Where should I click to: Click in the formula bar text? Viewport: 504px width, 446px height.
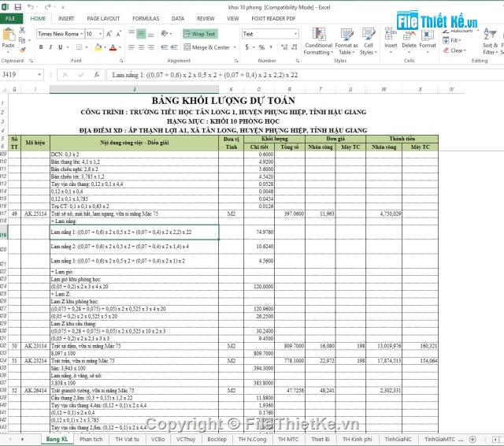coord(205,75)
